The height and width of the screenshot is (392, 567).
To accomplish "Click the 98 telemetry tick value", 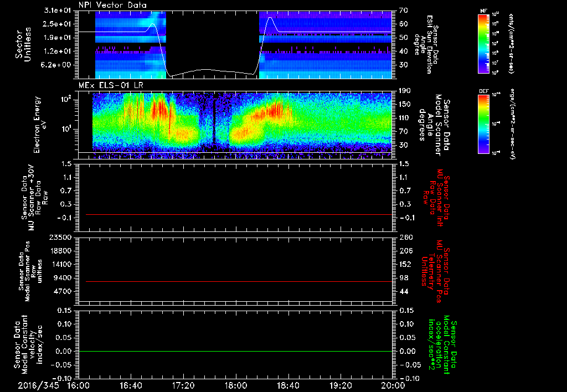I will 404,278.
